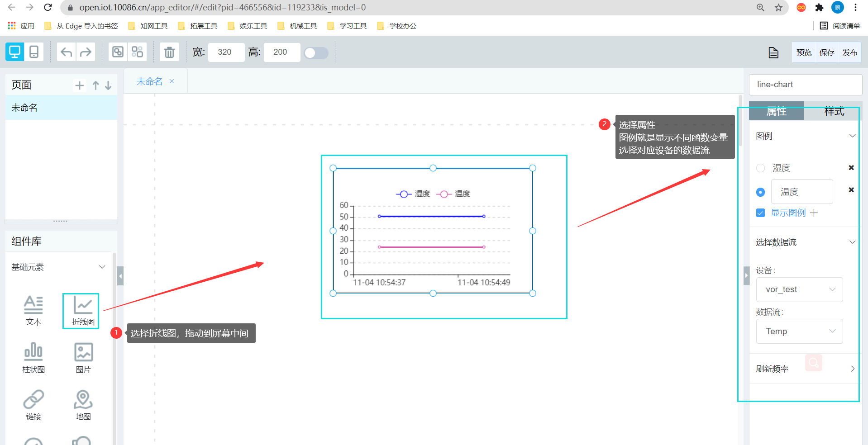Open browser extensions puzzle icon
This screenshot has width=868, height=445.
[x=819, y=7]
